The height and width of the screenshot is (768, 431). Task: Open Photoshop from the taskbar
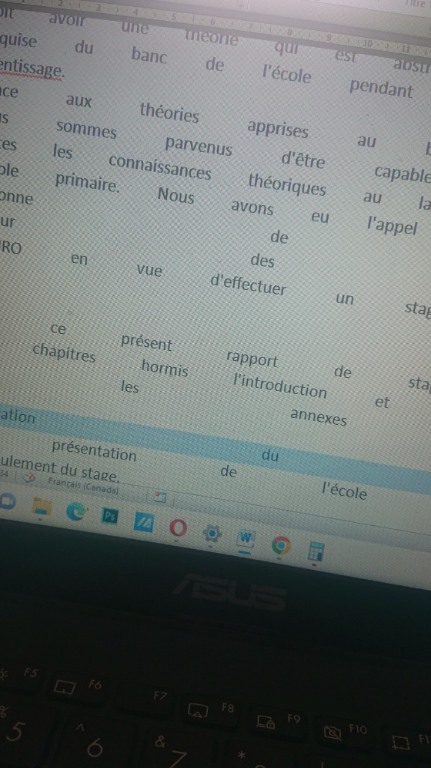(109, 516)
